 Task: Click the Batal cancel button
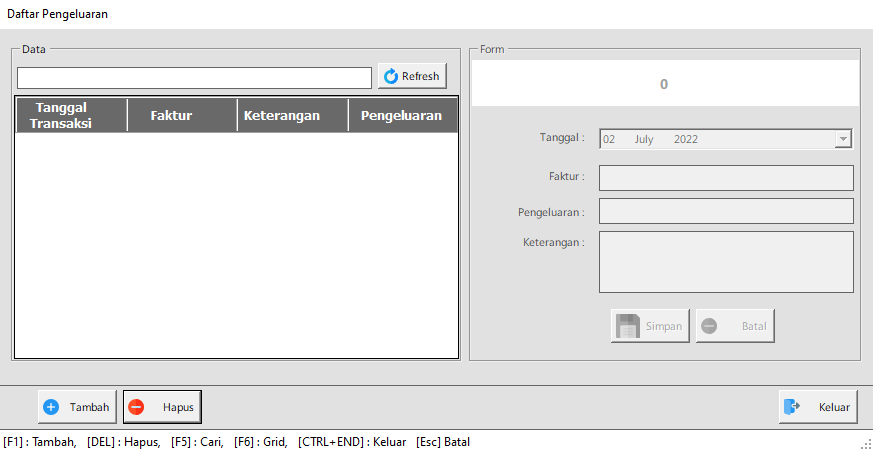[x=735, y=326]
